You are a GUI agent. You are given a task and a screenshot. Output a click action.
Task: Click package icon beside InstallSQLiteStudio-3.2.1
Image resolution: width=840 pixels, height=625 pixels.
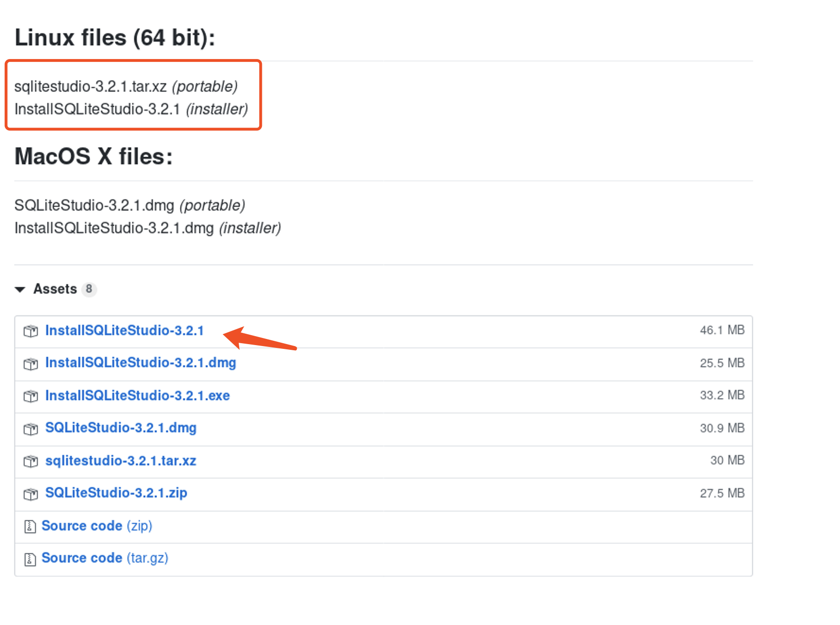tap(31, 331)
